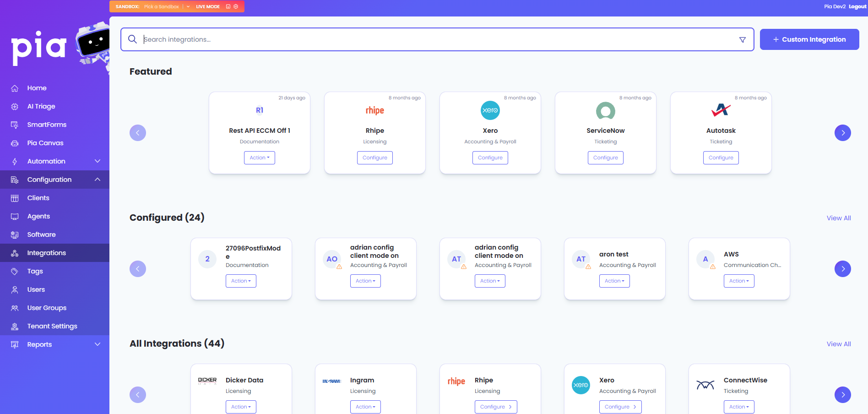Image resolution: width=868 pixels, height=414 pixels.
Task: Open Action dropdown for Dicker Data
Action: [241, 407]
